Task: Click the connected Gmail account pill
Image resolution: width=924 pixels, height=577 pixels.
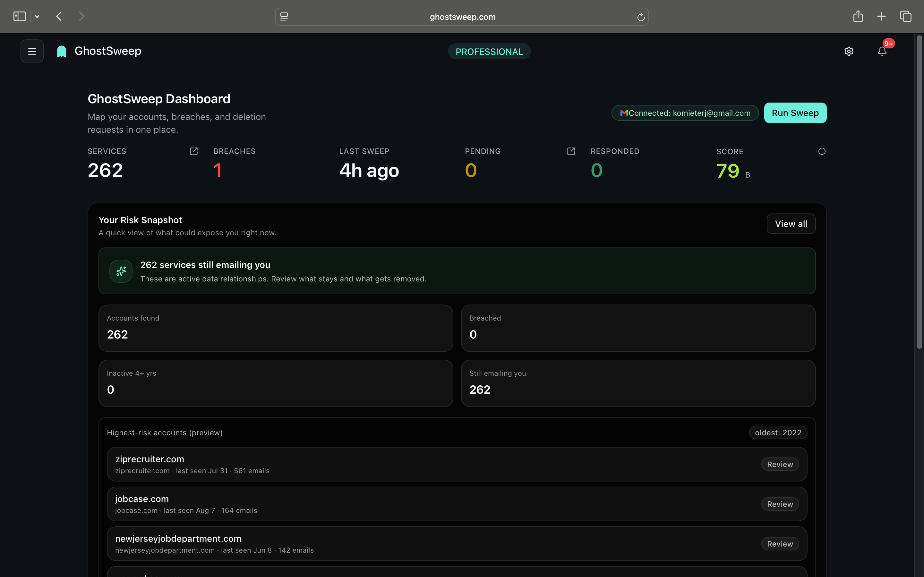Action: click(x=685, y=113)
